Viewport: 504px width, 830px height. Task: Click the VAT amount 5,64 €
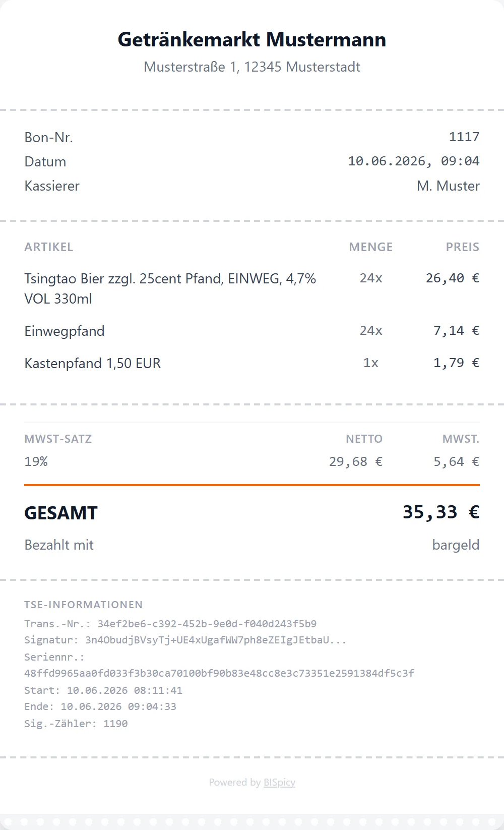pos(457,461)
